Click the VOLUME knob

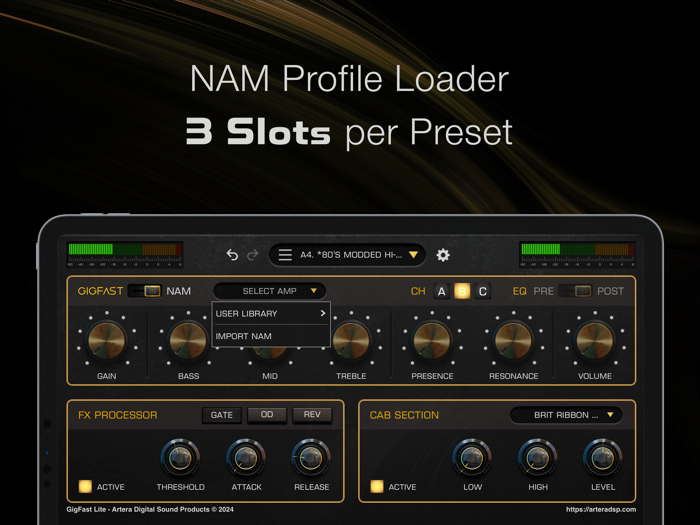[595, 341]
